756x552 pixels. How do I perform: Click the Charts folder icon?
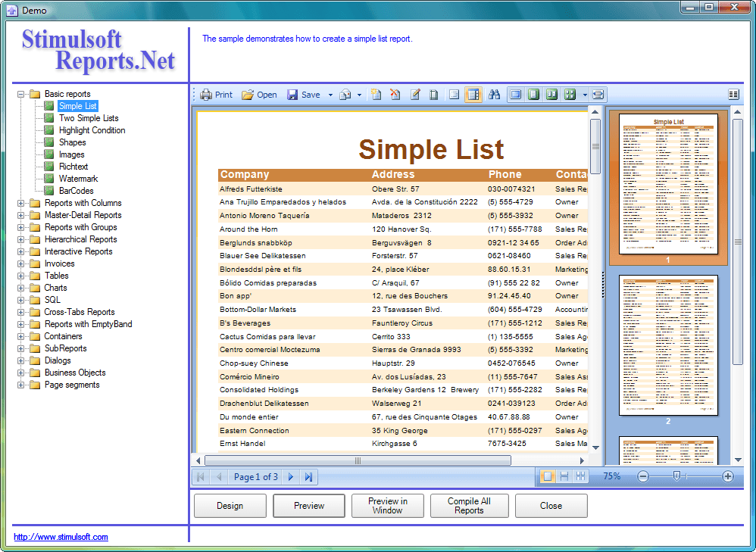(x=35, y=288)
